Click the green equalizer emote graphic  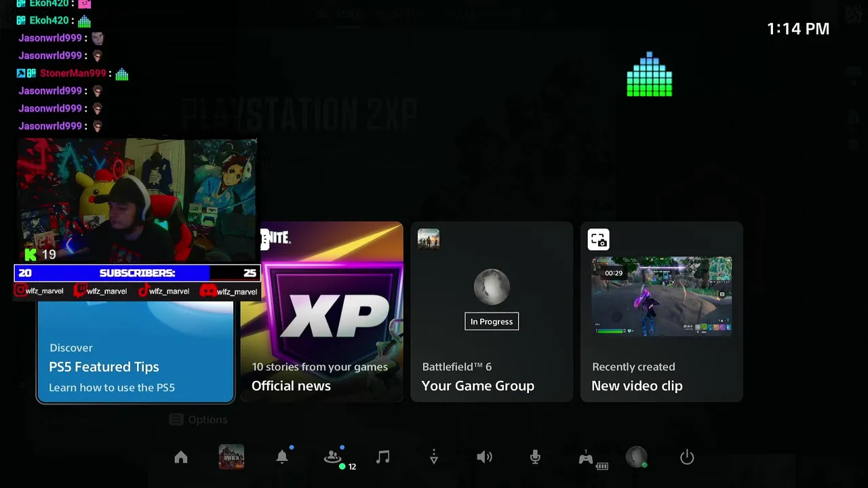[650, 74]
